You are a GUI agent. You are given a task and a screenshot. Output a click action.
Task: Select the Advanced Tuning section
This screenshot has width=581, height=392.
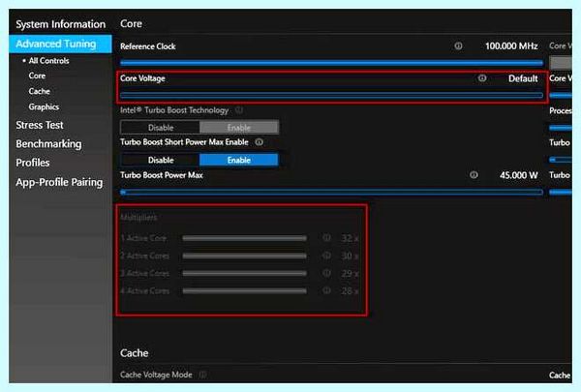[60, 44]
